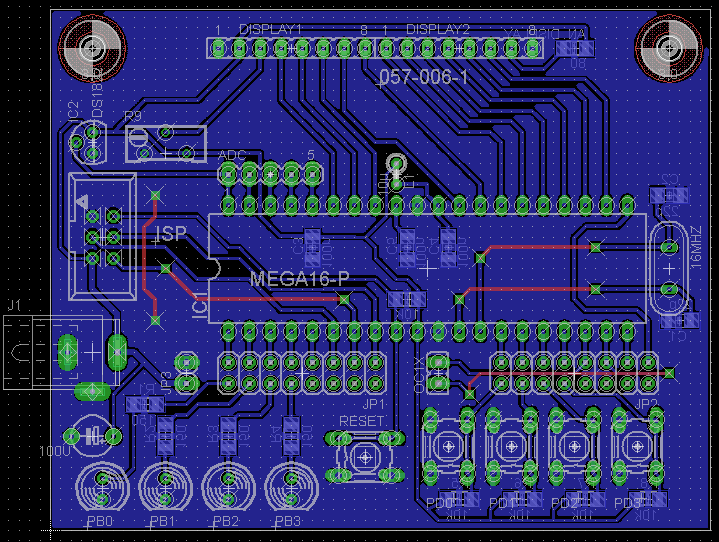Select the MEGA16-P chip label

coord(299,278)
